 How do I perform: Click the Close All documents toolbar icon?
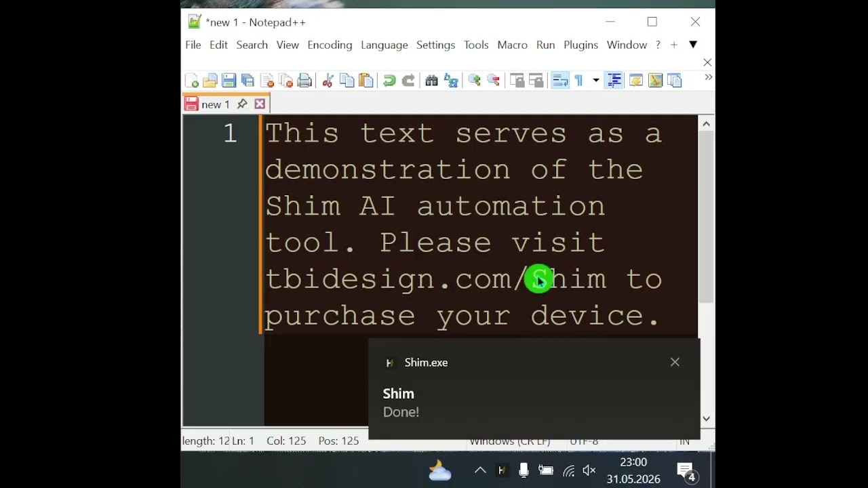tap(286, 81)
